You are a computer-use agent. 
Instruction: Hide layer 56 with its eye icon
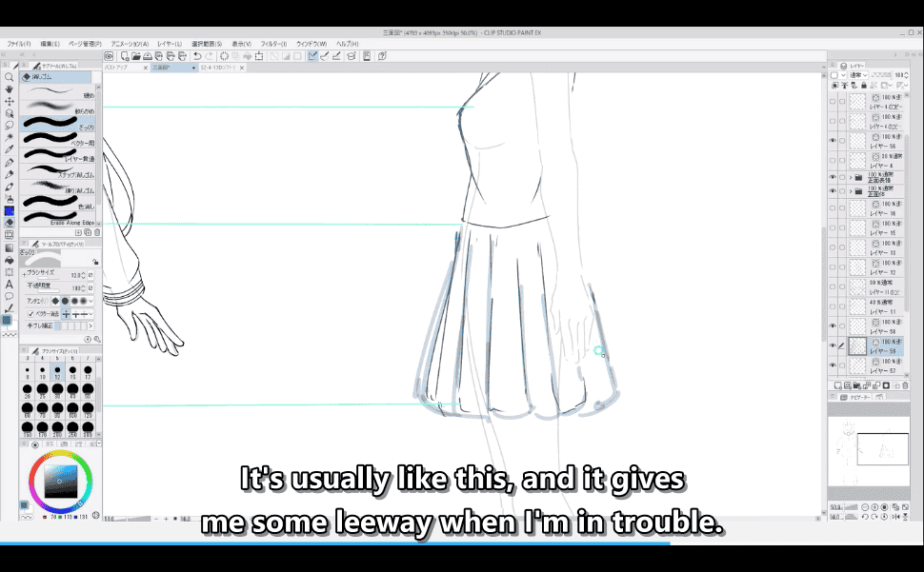pos(833,141)
